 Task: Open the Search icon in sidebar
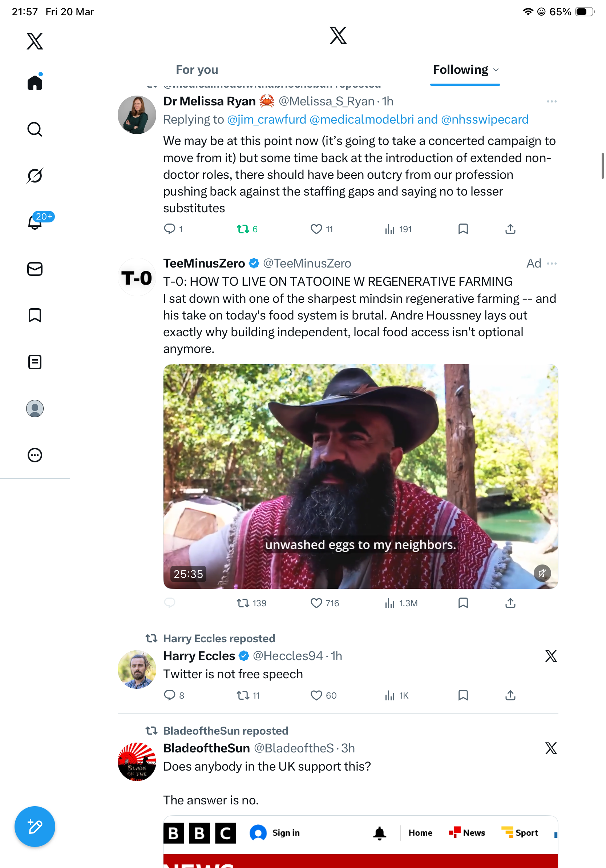click(x=35, y=129)
